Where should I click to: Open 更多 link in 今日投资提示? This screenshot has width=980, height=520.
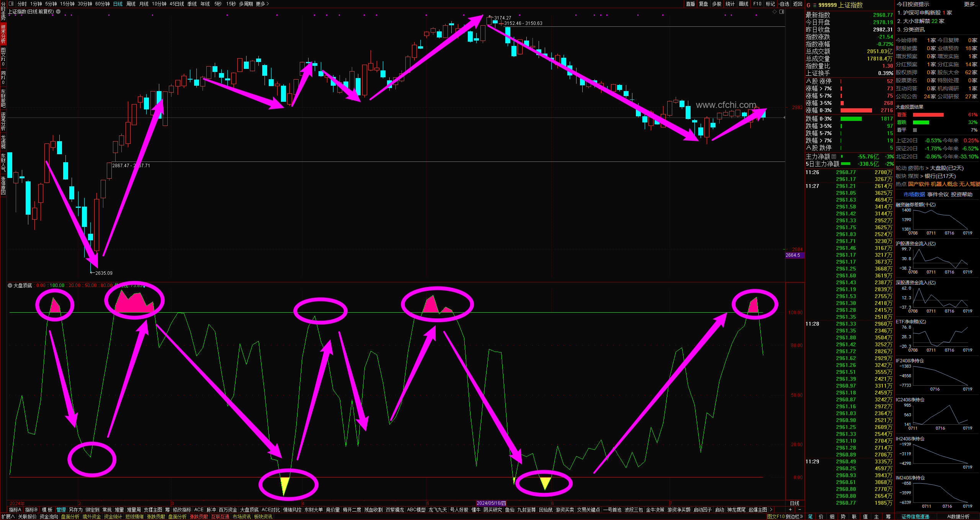(969, 4)
